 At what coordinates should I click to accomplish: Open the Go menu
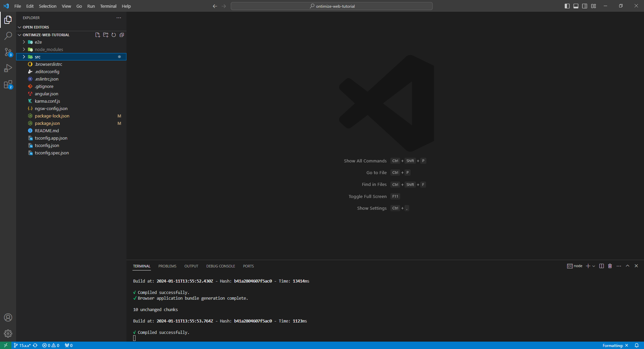[x=79, y=6]
